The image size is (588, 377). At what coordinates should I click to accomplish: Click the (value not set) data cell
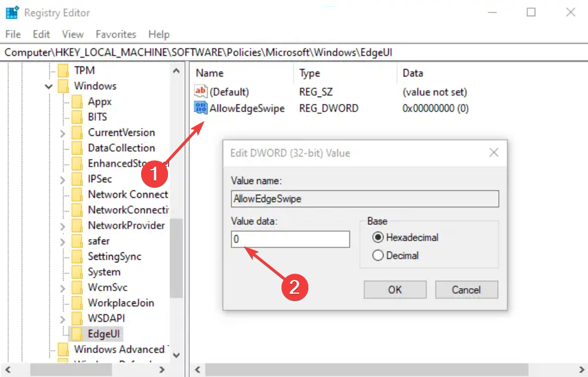[434, 92]
